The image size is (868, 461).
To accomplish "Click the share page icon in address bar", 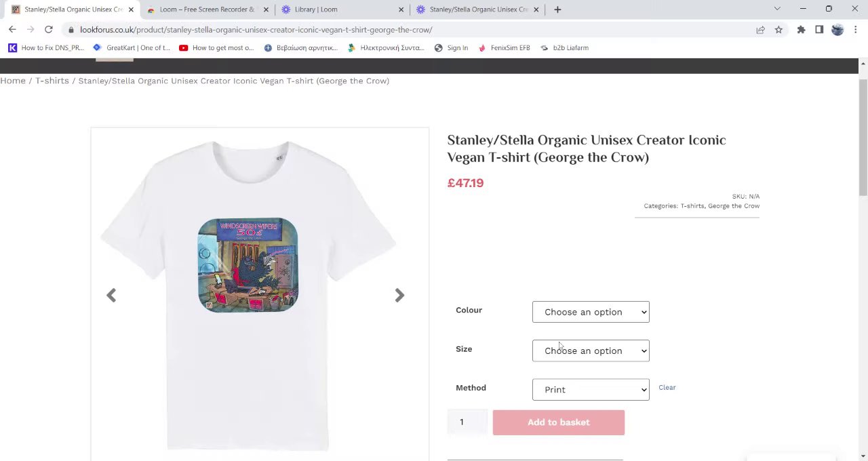I will tap(760, 30).
